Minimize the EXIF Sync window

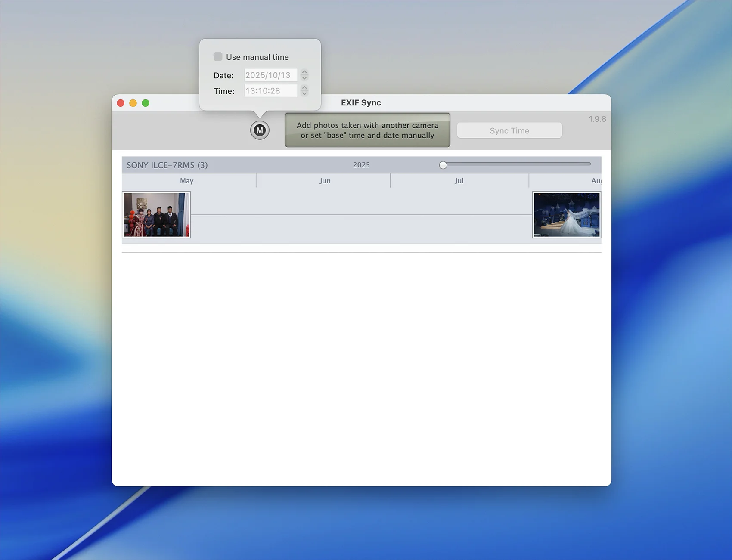[133, 103]
